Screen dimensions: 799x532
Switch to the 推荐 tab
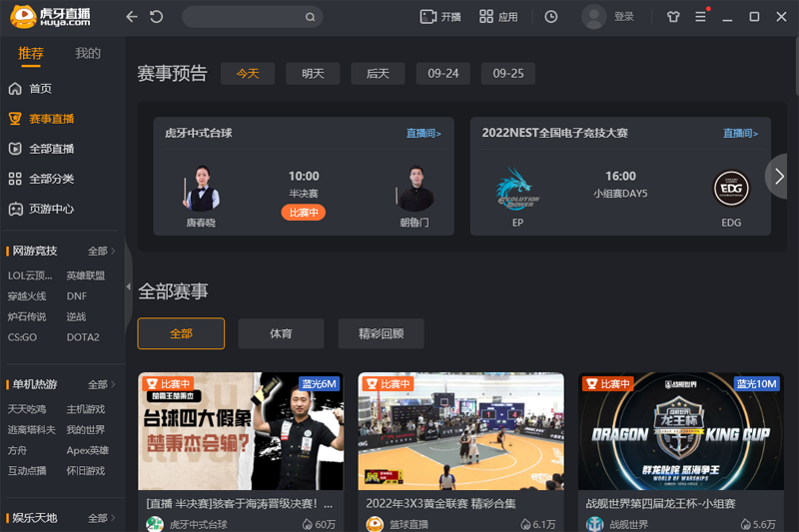pyautogui.click(x=31, y=54)
